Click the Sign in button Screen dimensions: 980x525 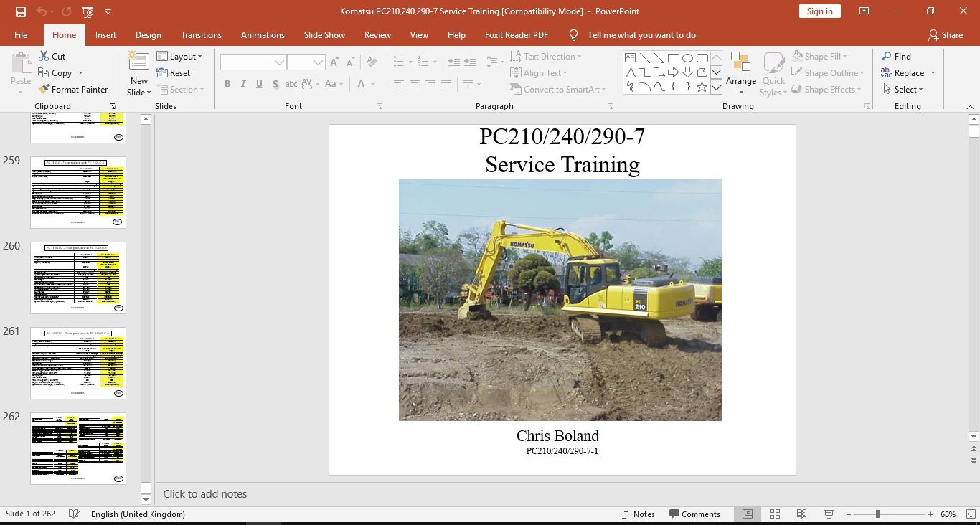coord(819,11)
